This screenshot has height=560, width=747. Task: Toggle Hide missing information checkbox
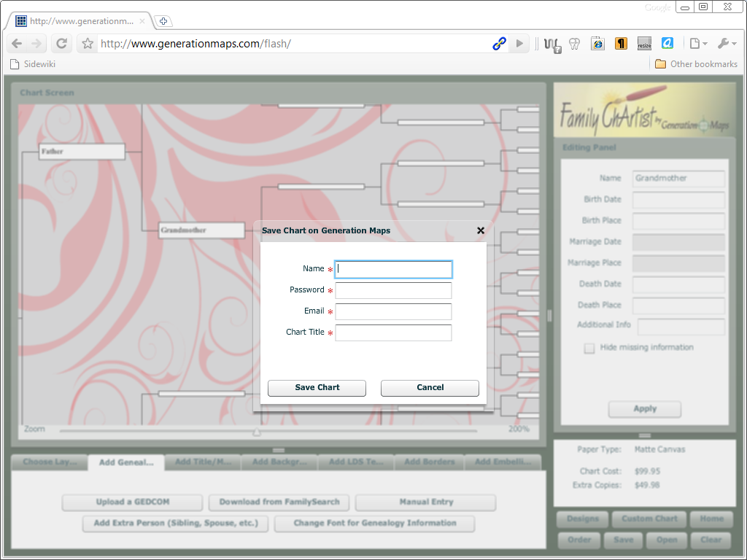pos(589,349)
